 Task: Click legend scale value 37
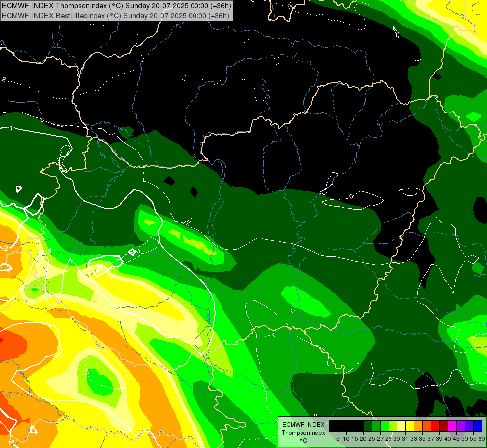point(431,439)
